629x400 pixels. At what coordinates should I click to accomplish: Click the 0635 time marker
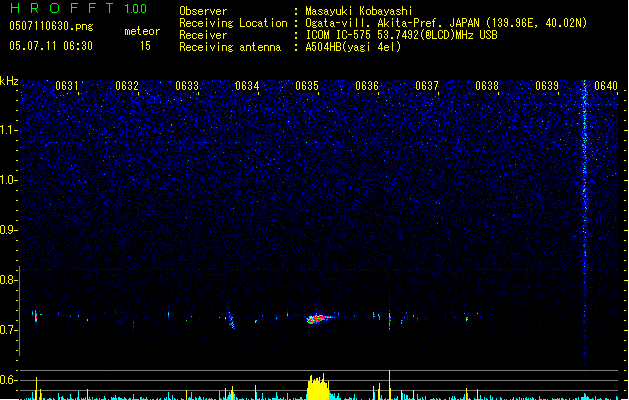[307, 85]
